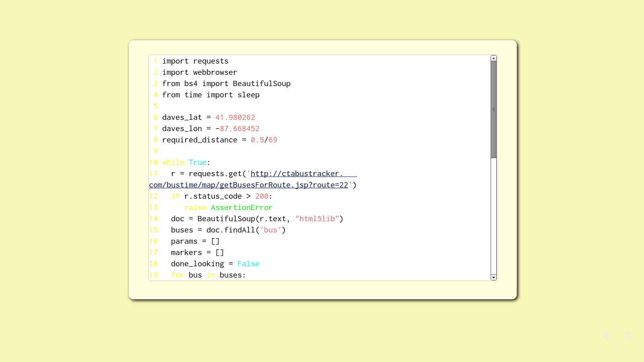The image size is (644, 362).
Task: Go to the previous slide with the left arrow
Action: coord(606,335)
